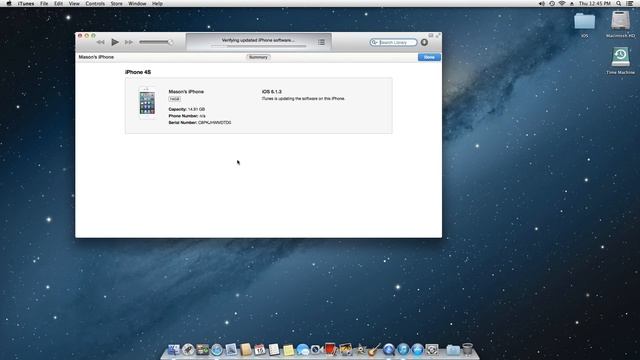Screen dimensions: 640x360
Task: Open Contacts from the Dock
Action: click(245, 349)
